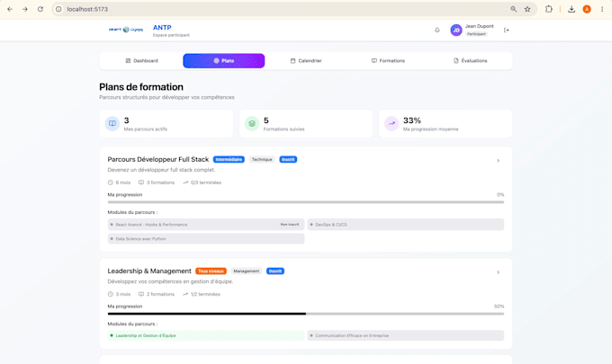Switch to the Dashboard tab

coord(141,61)
